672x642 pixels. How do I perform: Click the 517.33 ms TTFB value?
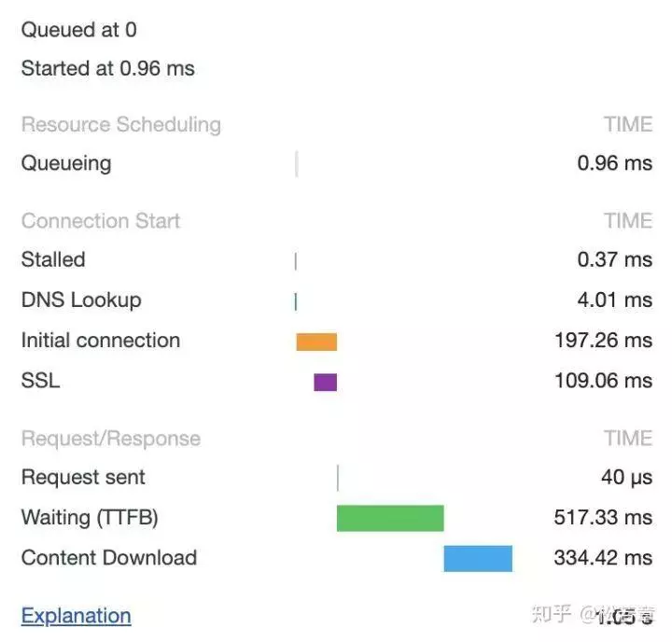[603, 518]
